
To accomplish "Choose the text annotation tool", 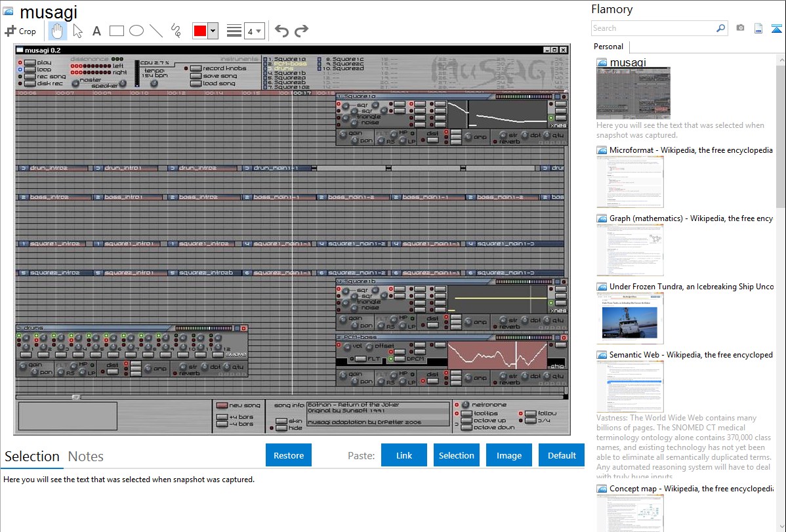I will [x=96, y=31].
